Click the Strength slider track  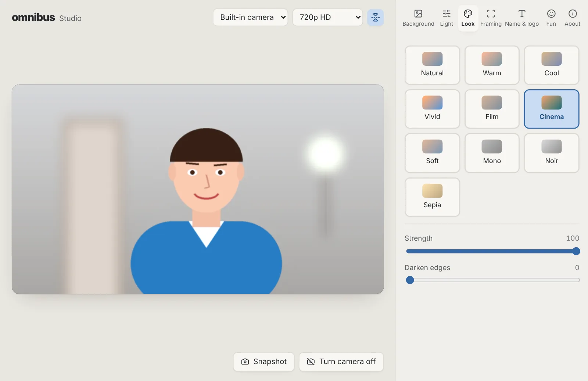(492, 251)
